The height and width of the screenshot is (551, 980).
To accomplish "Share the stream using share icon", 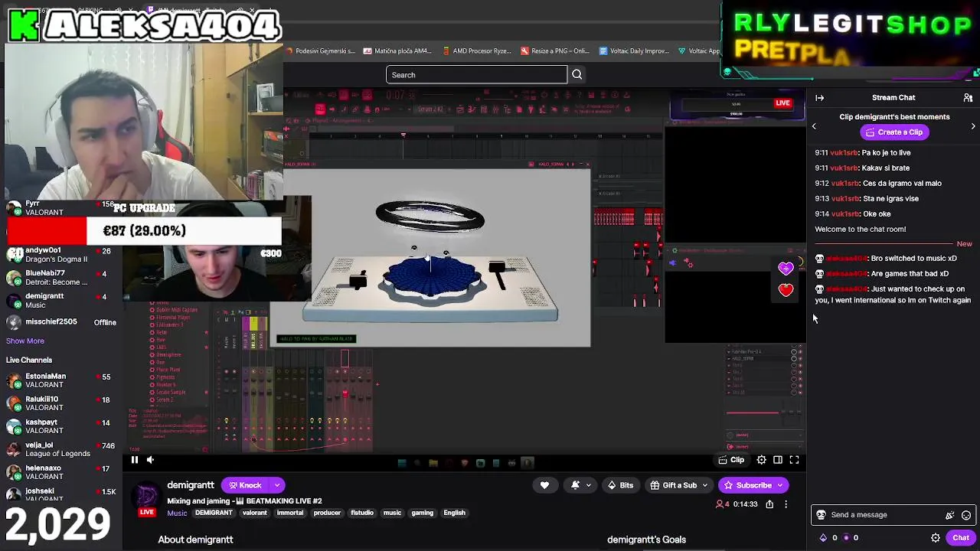I will pos(769,504).
